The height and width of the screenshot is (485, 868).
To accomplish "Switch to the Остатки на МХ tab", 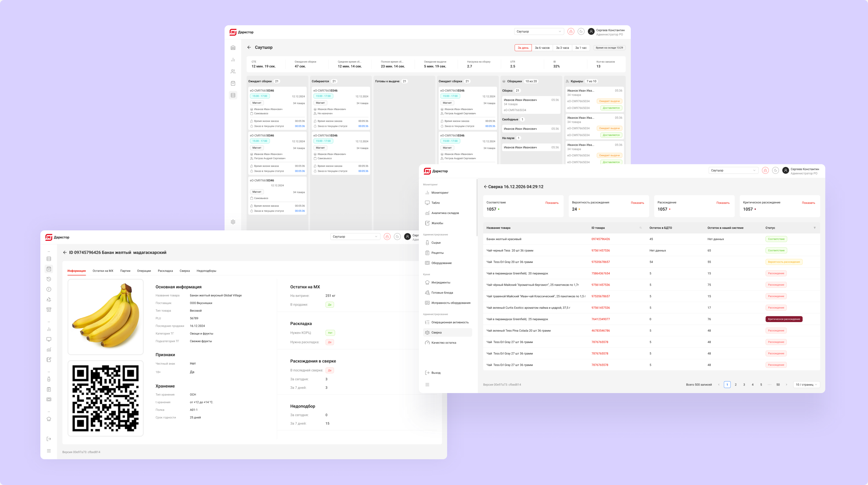I will pos(103,271).
